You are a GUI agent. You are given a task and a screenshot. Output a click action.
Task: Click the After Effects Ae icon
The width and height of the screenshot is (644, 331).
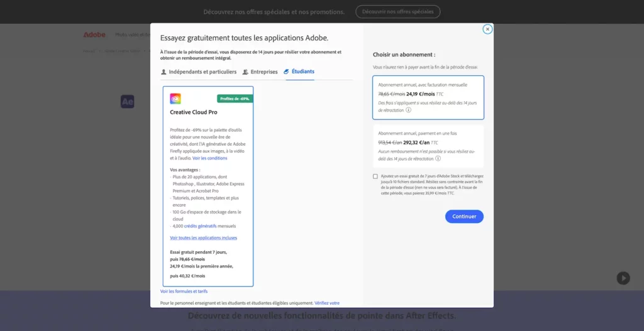coord(127,101)
